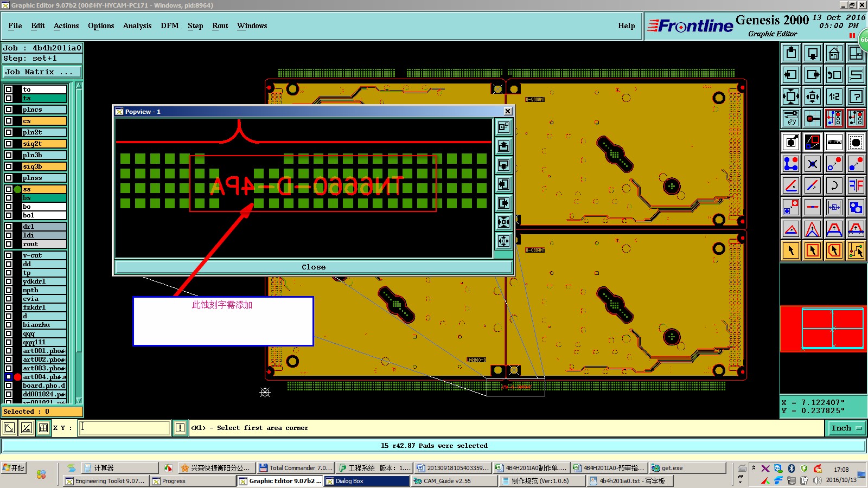Click the sig3b layer color bar
This screenshot has height=488, width=868.
point(44,166)
